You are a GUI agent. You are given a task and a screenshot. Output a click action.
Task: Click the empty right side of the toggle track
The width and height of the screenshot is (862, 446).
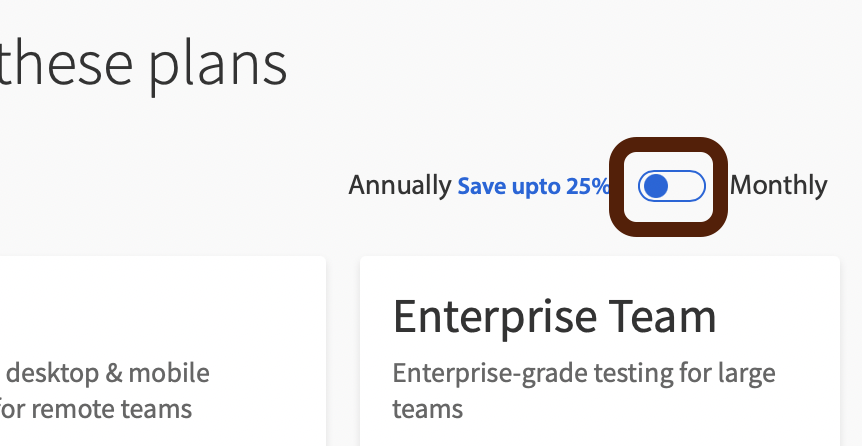(x=690, y=186)
